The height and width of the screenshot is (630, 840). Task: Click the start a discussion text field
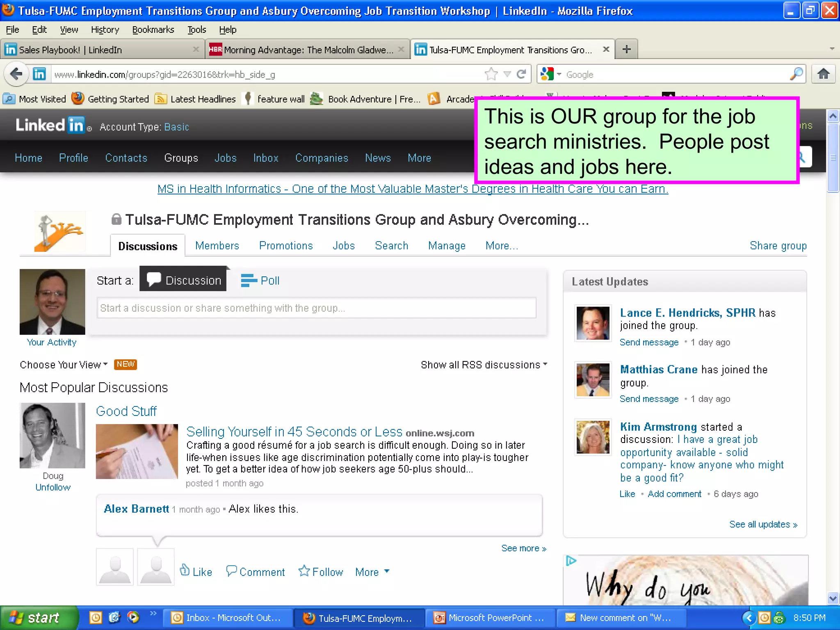pos(316,308)
